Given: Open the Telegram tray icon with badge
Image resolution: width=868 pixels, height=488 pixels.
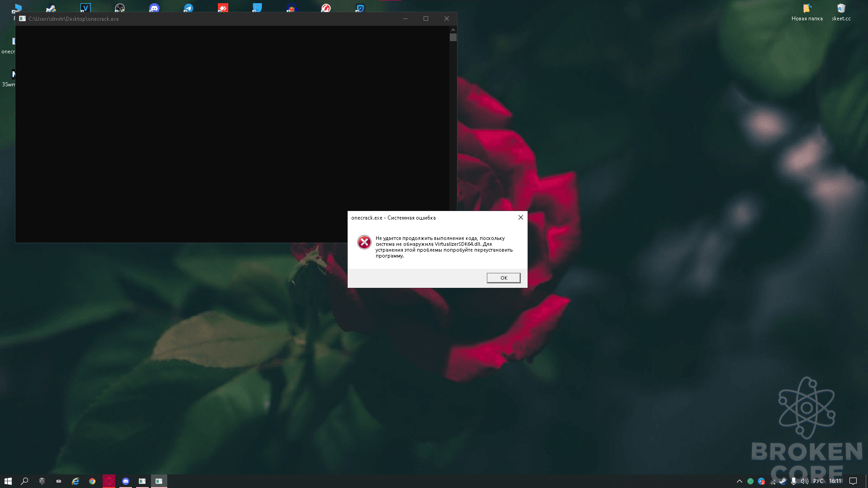Looking at the screenshot, I should pyautogui.click(x=761, y=481).
